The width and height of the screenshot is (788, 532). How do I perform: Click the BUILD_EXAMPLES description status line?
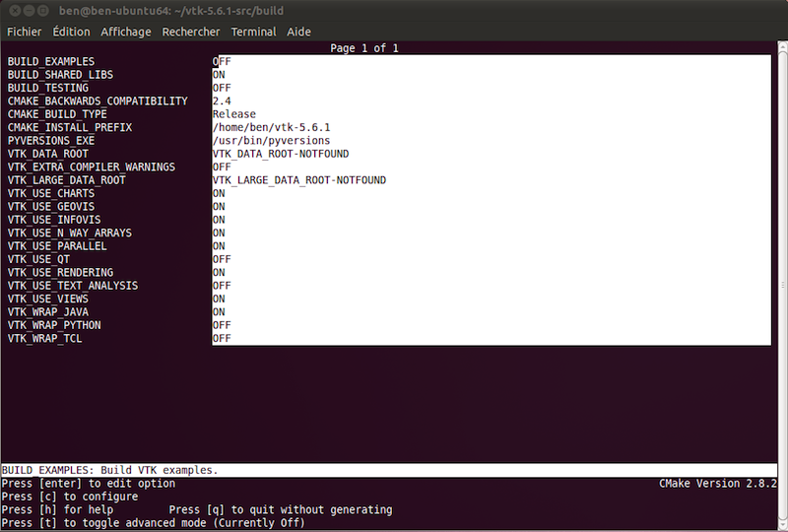(110, 470)
